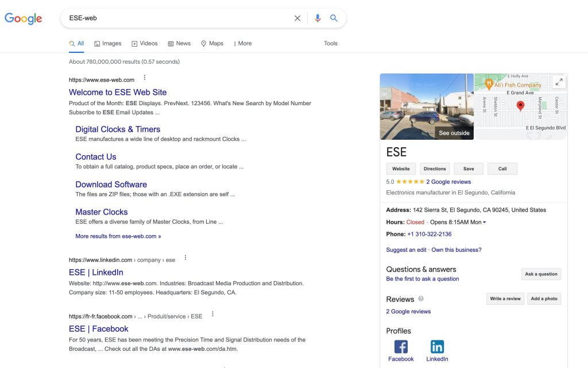Open the LinkedIn profile icon
This screenshot has height=368, width=588.
437,347
